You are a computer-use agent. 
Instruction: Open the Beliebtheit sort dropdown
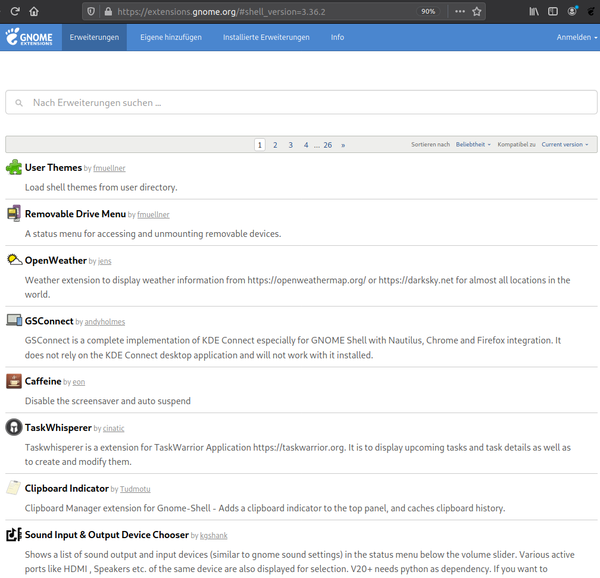point(473,144)
